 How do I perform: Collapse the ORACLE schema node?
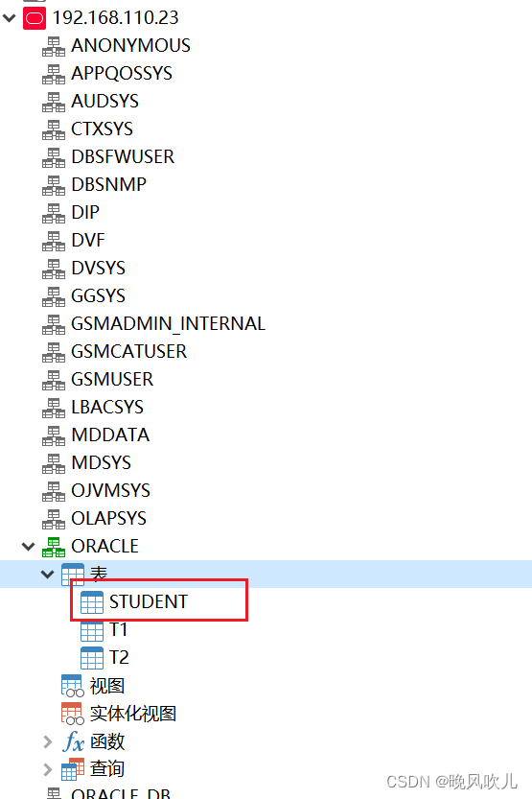[29, 547]
